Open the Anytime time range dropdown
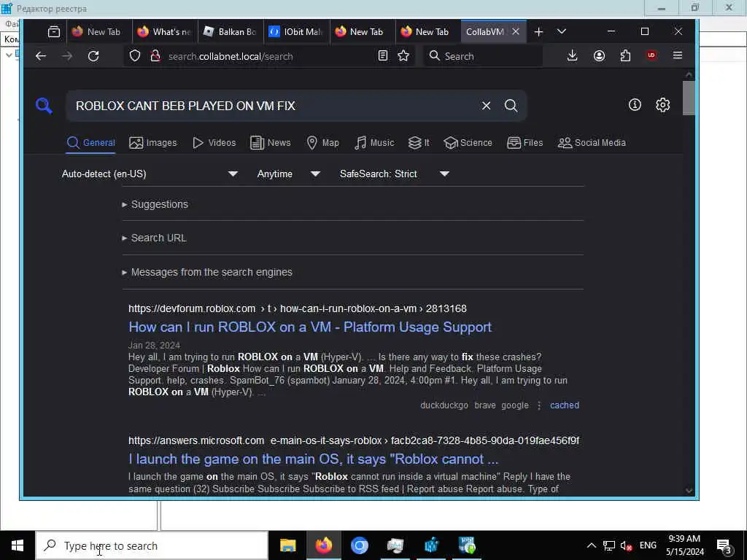Image resolution: width=747 pixels, height=560 pixels. 288,174
